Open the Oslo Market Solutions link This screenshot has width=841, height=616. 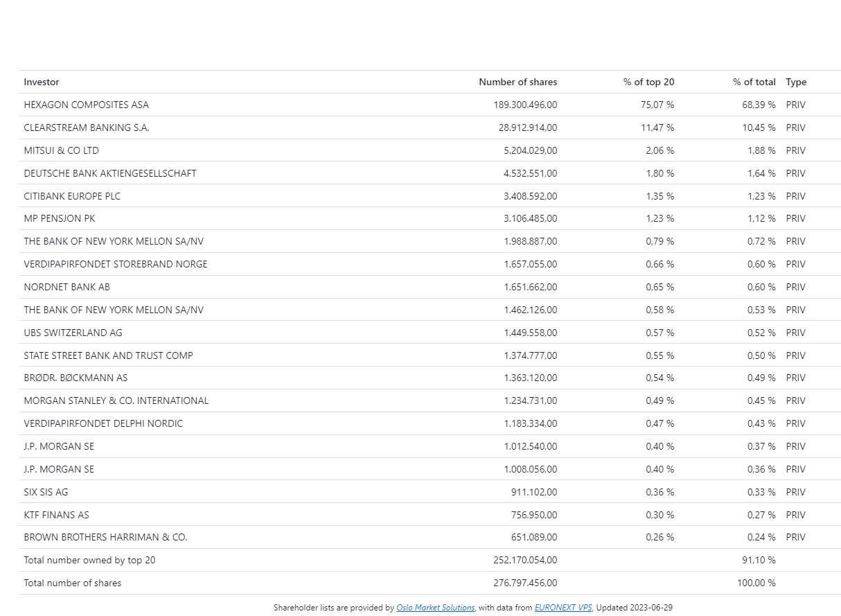(435, 608)
